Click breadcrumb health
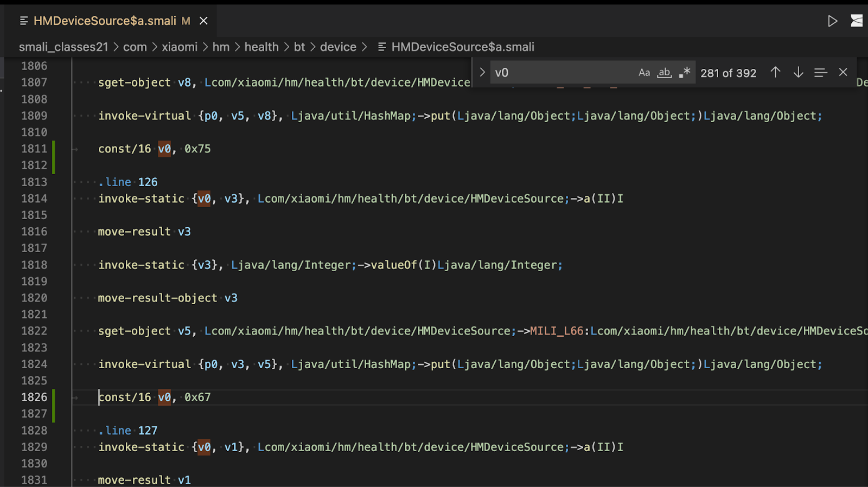868x487 pixels. [261, 47]
